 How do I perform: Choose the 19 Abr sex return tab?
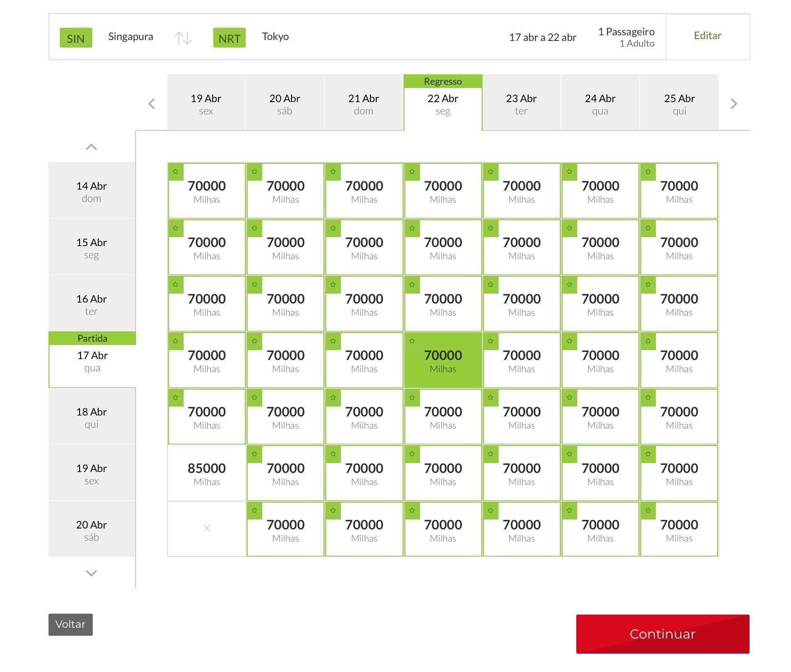point(206,104)
